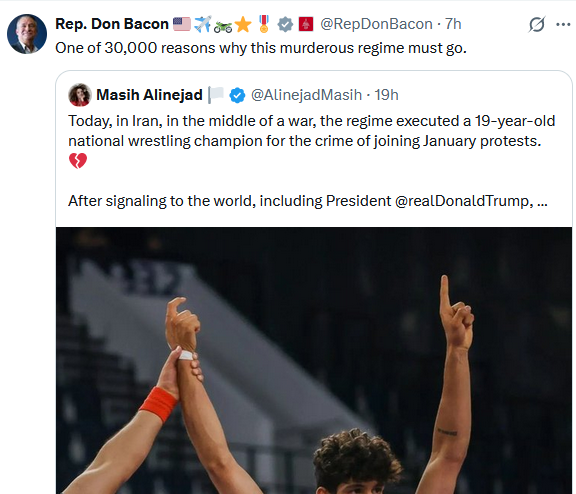The image size is (576, 494).
Task: Click the red affiliation badge icon
Action: tap(306, 24)
